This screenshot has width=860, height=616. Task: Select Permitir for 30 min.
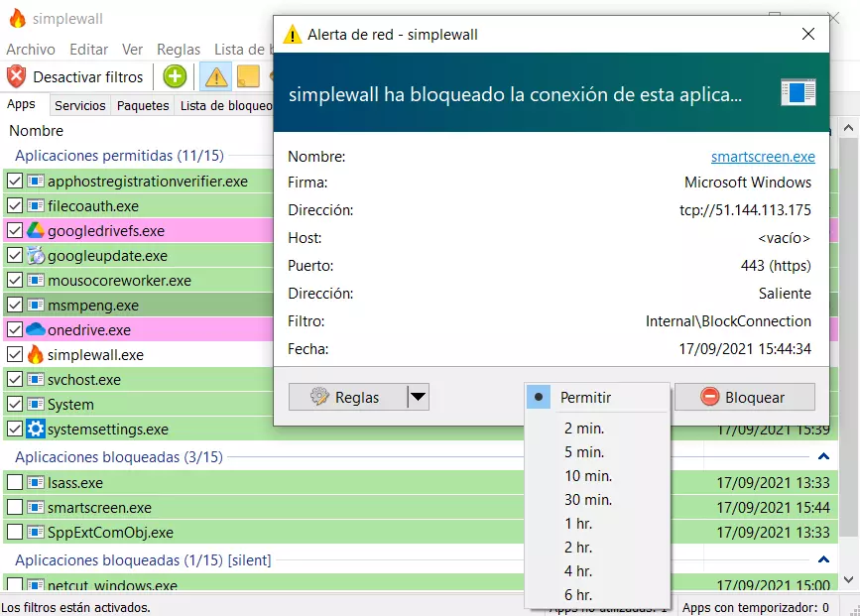click(x=597, y=500)
